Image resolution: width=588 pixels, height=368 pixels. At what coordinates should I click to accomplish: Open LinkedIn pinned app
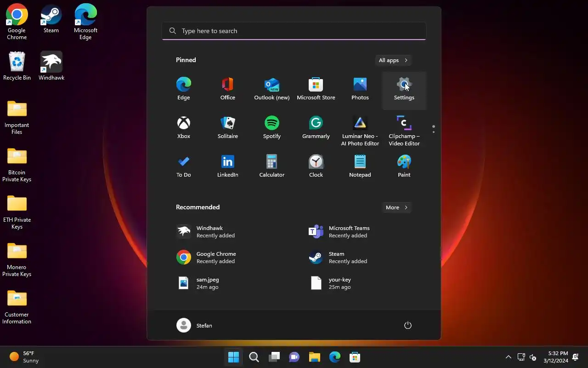click(x=228, y=167)
